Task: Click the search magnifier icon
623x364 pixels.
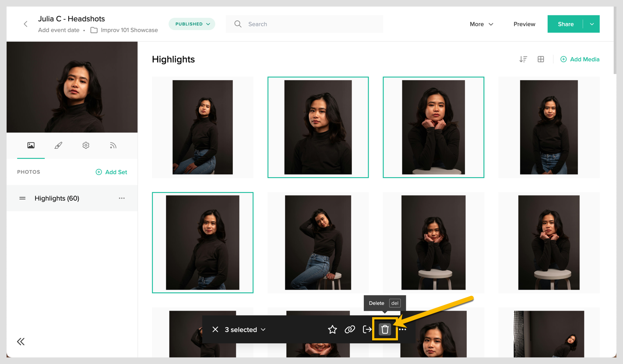Action: 238,24
